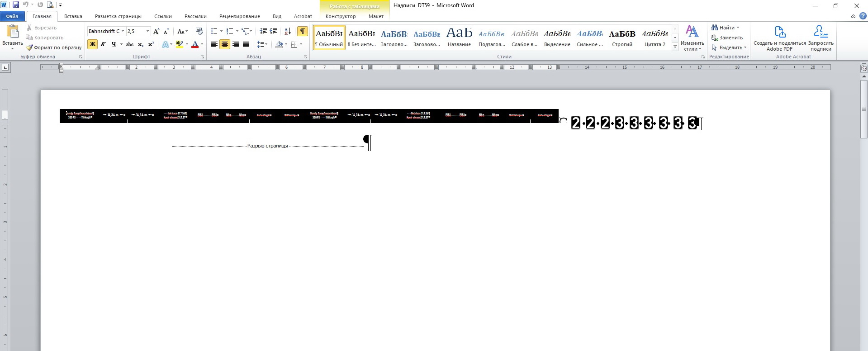Image resolution: width=868 pixels, height=351 pixels.
Task: Click the Clear formatting icon
Action: (x=199, y=31)
